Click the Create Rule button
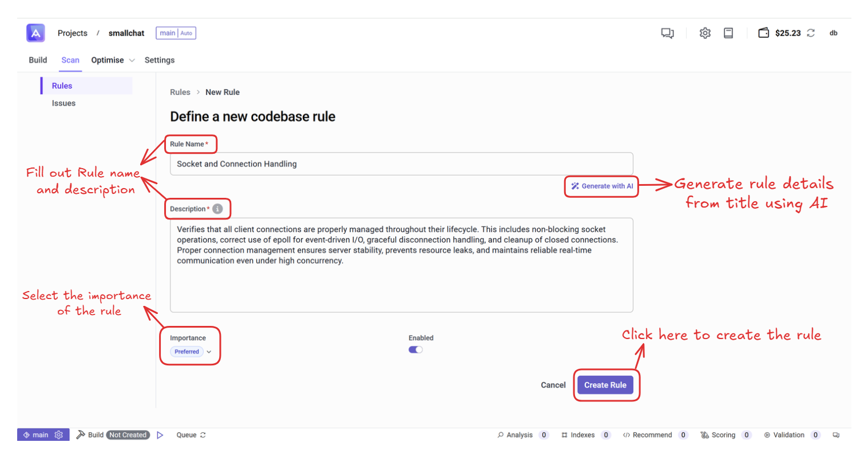The image size is (868, 458). point(605,385)
